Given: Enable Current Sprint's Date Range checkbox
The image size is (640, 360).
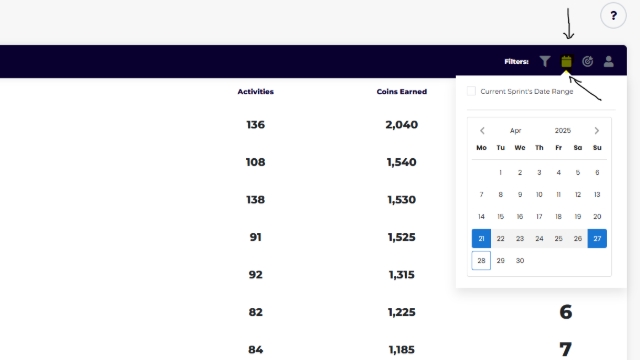Looking at the screenshot, I should (x=471, y=91).
